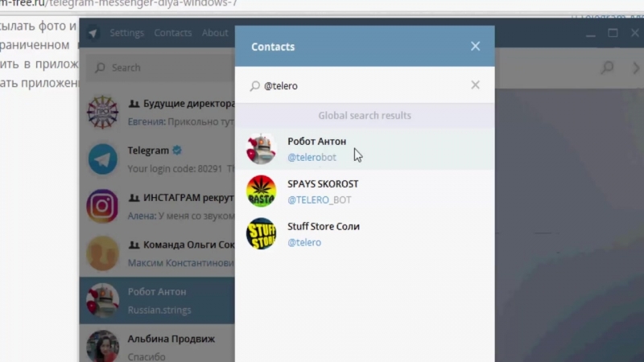This screenshot has width=644, height=362.
Task: Focus the @telero contacts search field
Action: pos(365,85)
